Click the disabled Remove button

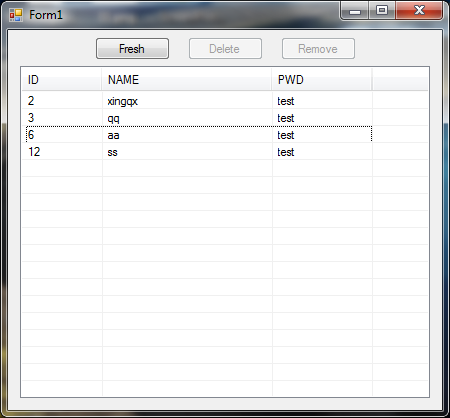click(318, 49)
